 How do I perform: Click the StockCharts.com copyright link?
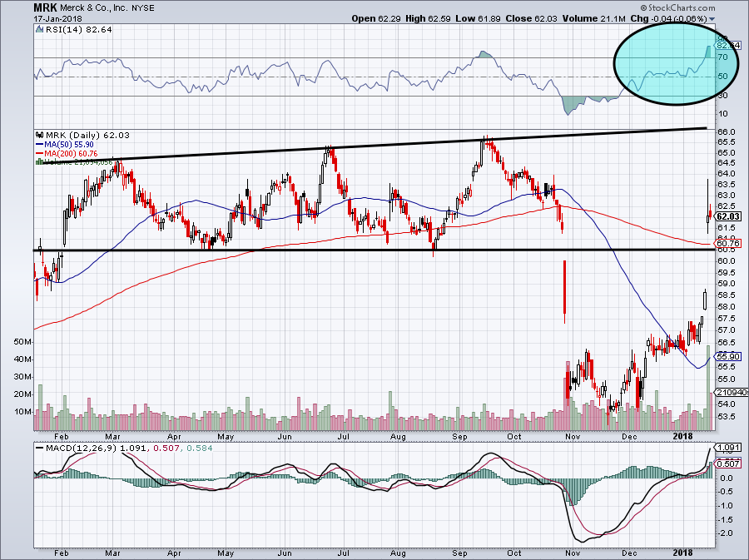tap(677, 7)
